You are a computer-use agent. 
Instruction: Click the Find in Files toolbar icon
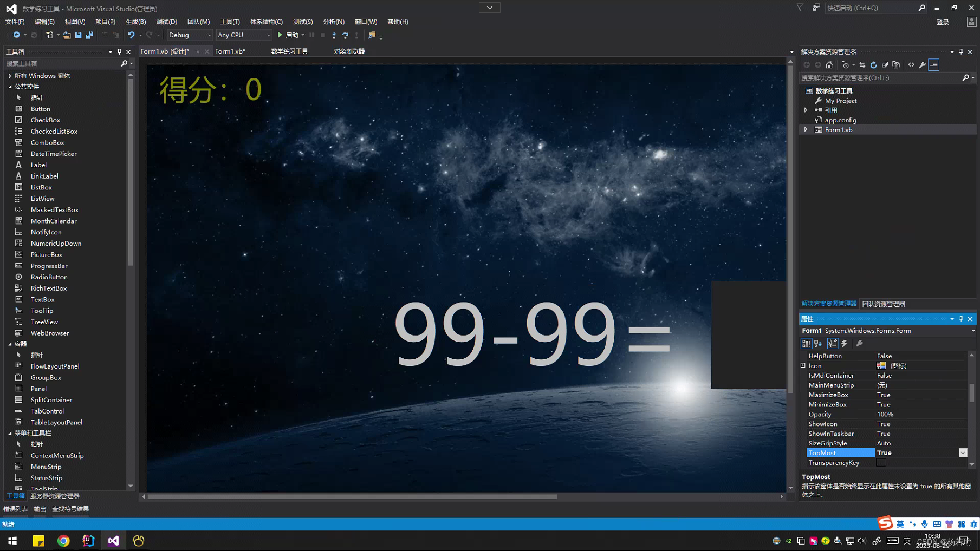tap(372, 35)
